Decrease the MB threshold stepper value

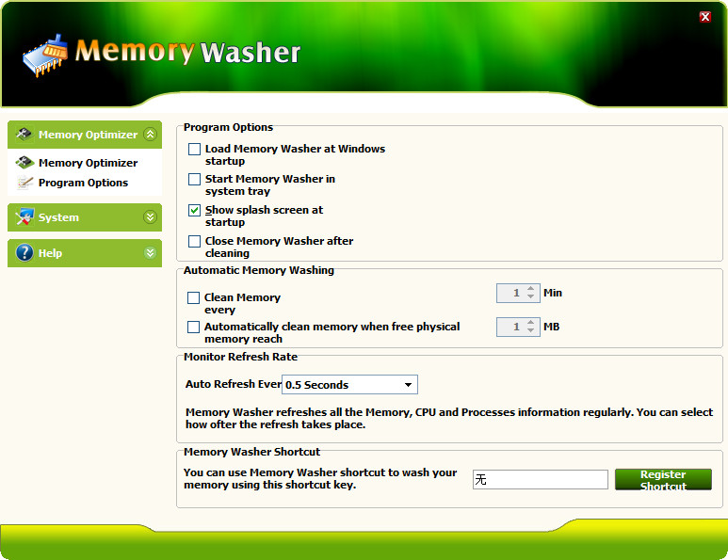tap(530, 330)
